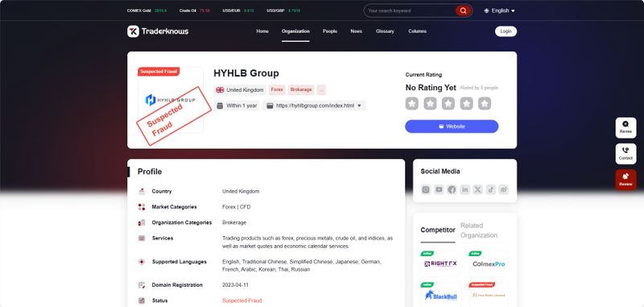Open the News menu item
The height and width of the screenshot is (307, 644).
356,31
